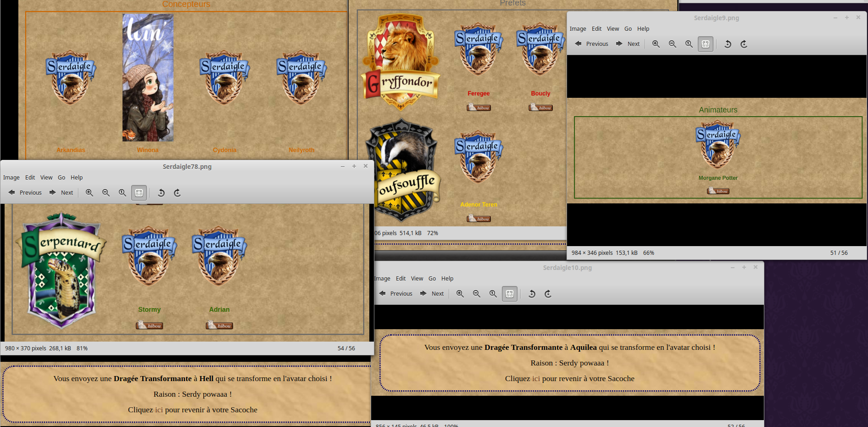Click the Morgane Potter Serdaigle crest
The height and width of the screenshot is (427, 868).
[x=718, y=144]
